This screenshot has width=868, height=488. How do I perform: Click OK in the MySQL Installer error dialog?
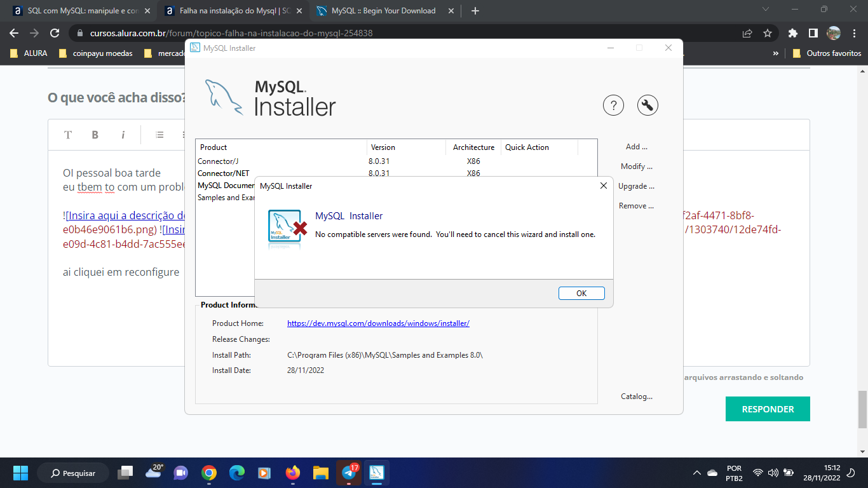point(581,293)
